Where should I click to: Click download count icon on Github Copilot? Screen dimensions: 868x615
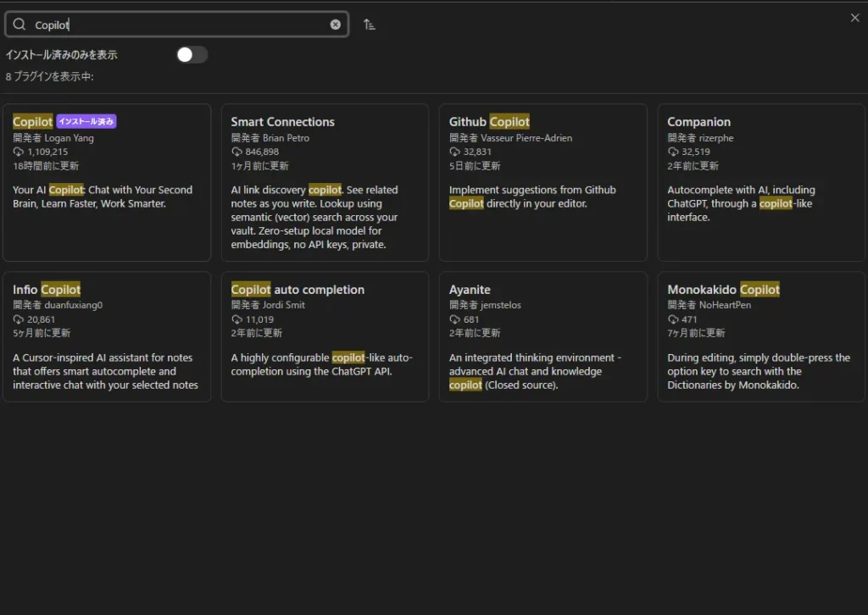point(454,152)
